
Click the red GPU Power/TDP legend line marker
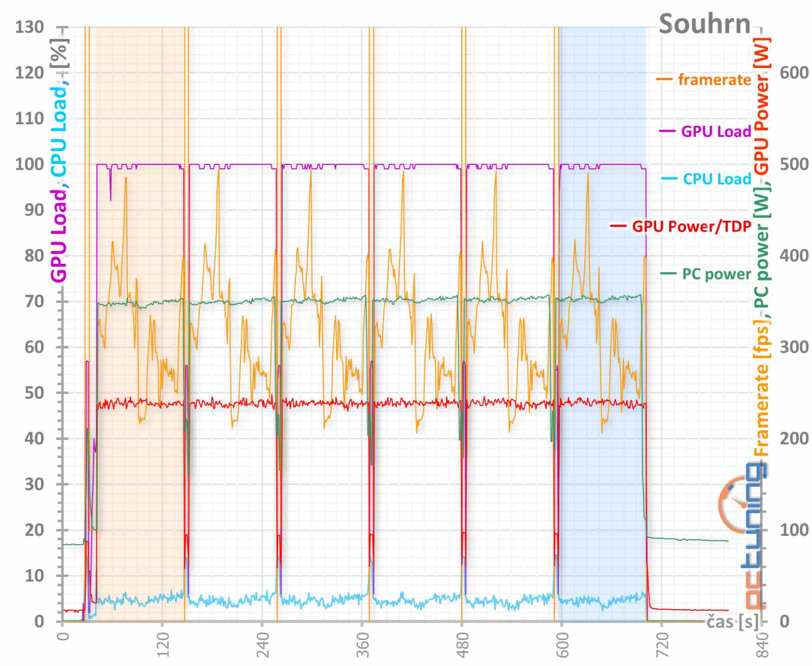click(618, 226)
